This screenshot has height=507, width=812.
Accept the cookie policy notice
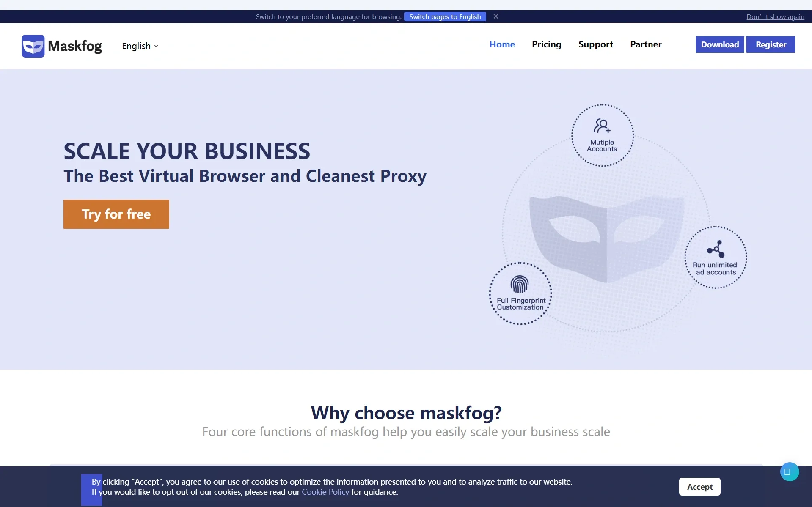pyautogui.click(x=699, y=486)
